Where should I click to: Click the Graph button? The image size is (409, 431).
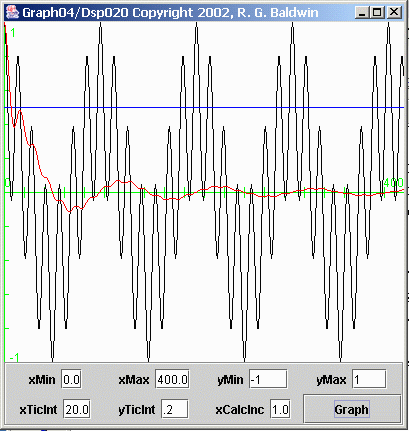click(352, 409)
